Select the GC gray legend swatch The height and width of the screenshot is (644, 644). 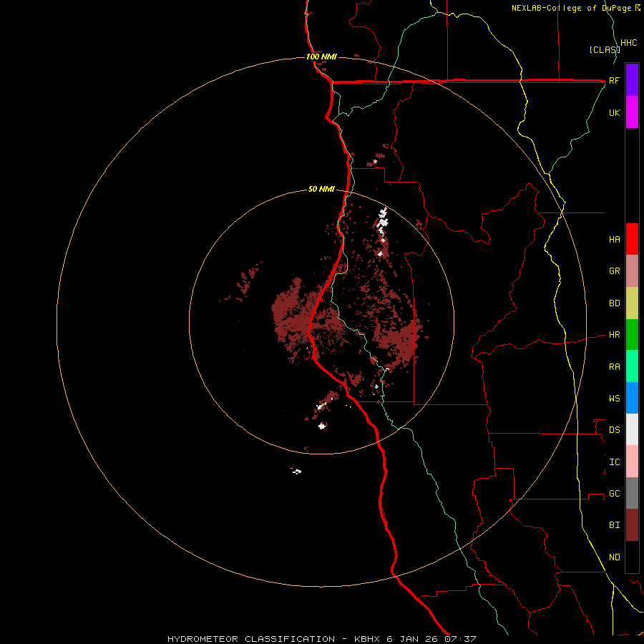(x=632, y=493)
